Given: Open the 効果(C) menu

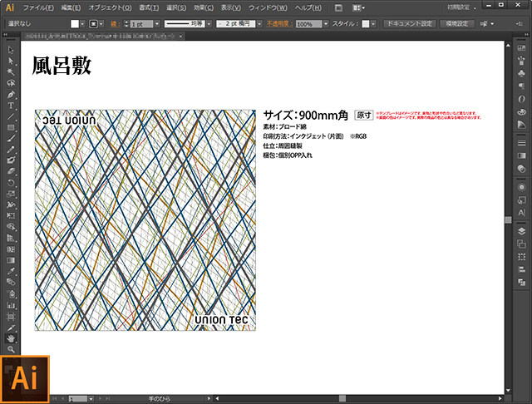Looking at the screenshot, I should [x=204, y=7].
